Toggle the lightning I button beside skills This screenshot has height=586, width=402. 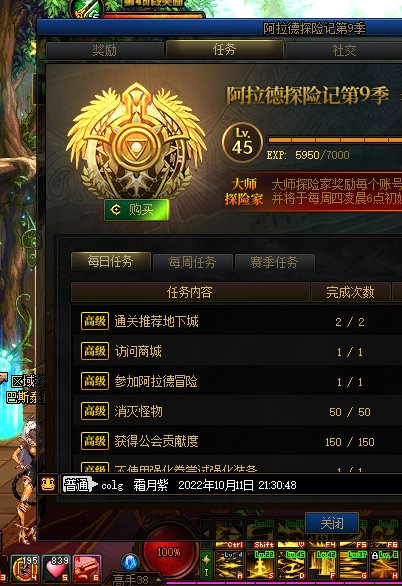pyautogui.click(x=207, y=565)
